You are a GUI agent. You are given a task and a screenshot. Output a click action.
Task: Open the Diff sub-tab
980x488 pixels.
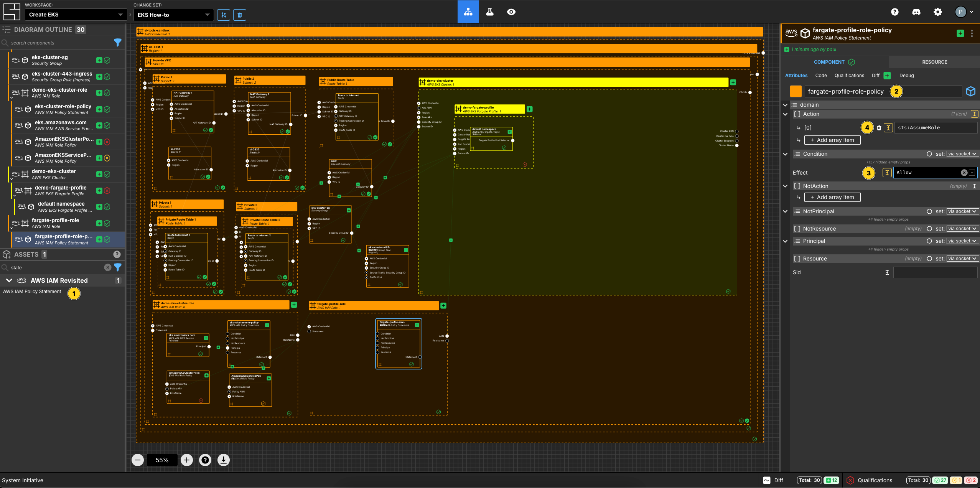(x=876, y=76)
